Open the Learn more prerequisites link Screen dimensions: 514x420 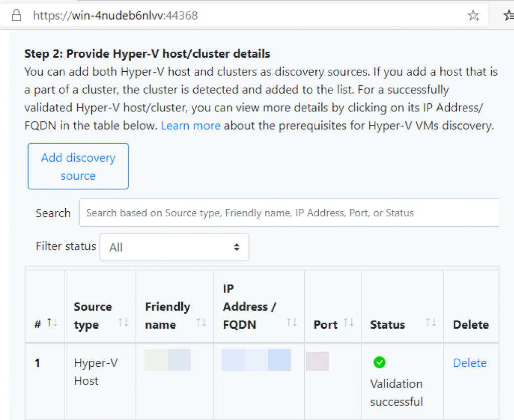[x=191, y=125]
